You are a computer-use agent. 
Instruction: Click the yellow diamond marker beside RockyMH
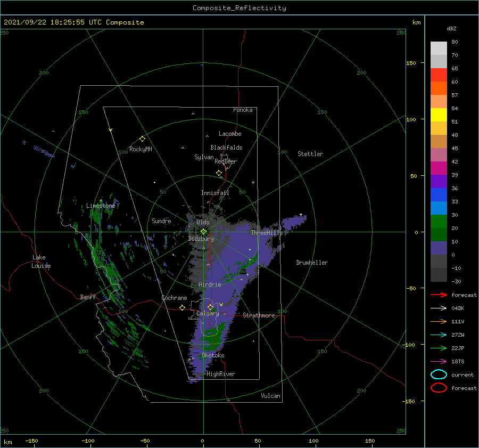click(x=142, y=139)
